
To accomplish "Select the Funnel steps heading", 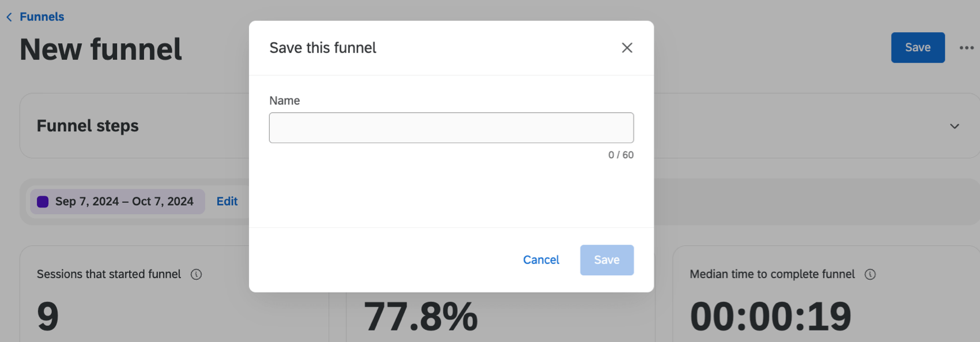I will tap(88, 126).
